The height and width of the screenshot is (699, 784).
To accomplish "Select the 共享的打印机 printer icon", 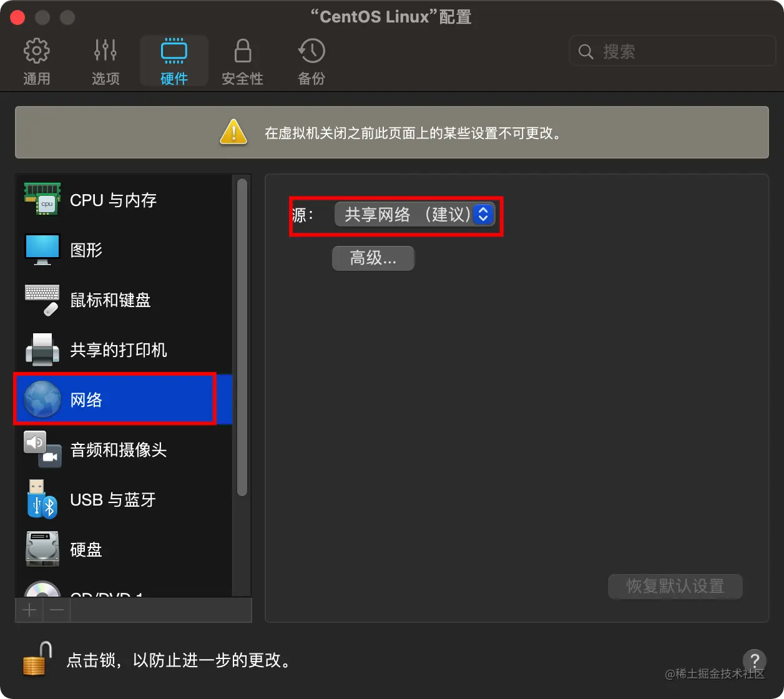I will click(x=42, y=349).
